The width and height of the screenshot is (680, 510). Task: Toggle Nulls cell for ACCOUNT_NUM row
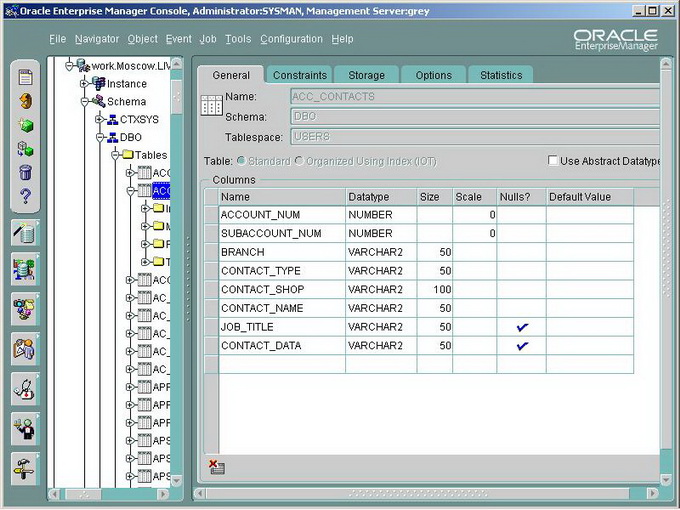tap(522, 215)
